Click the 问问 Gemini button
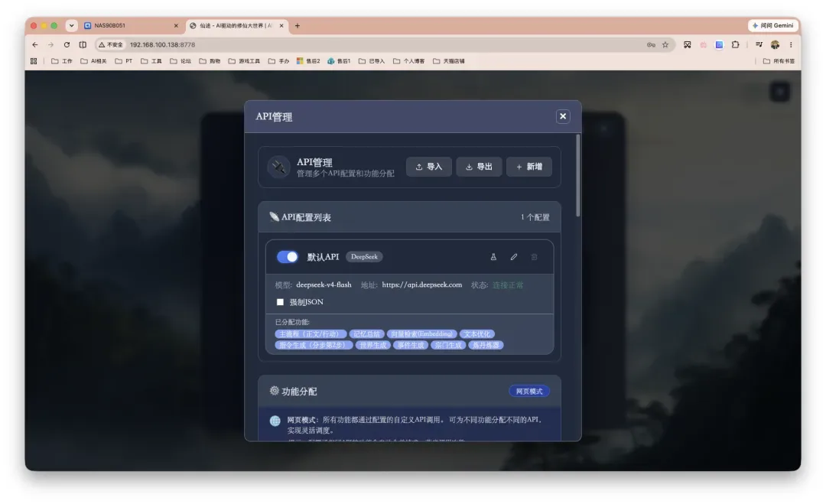The height and width of the screenshot is (504, 826). pos(772,25)
